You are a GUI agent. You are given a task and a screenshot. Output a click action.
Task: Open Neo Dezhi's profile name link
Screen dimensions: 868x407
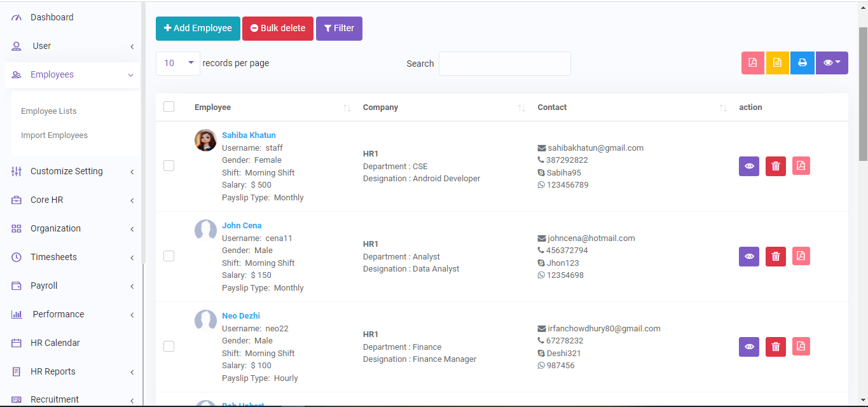(241, 315)
